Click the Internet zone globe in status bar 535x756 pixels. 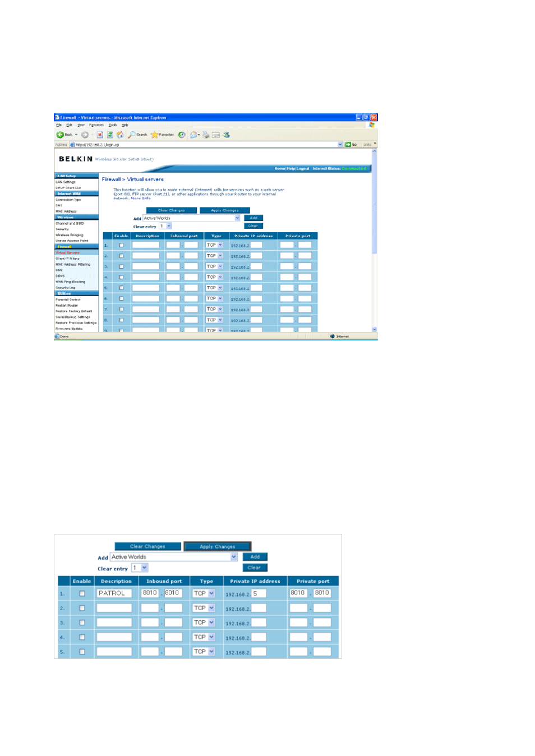(x=333, y=336)
